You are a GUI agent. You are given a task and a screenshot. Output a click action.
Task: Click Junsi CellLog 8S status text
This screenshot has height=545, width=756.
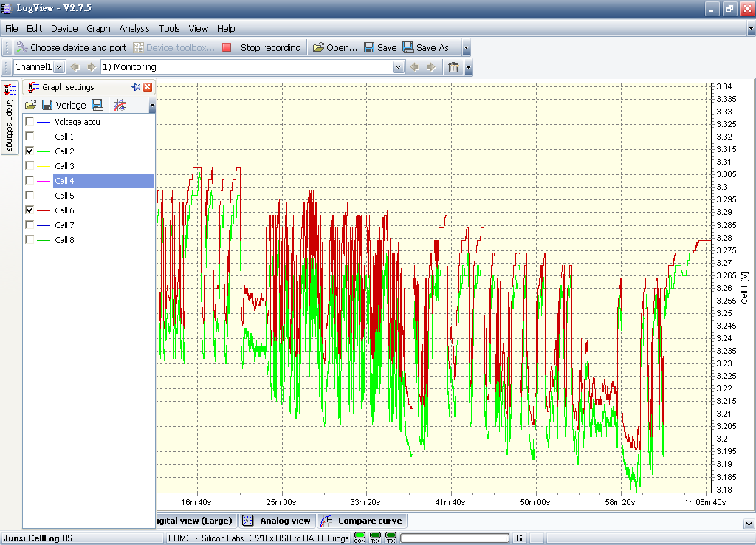coord(38,538)
